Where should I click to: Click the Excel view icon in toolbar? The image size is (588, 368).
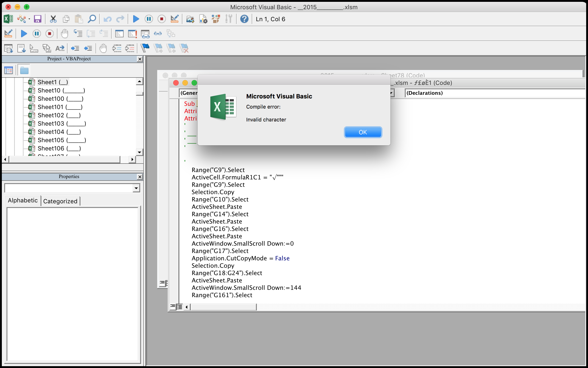[x=8, y=19]
